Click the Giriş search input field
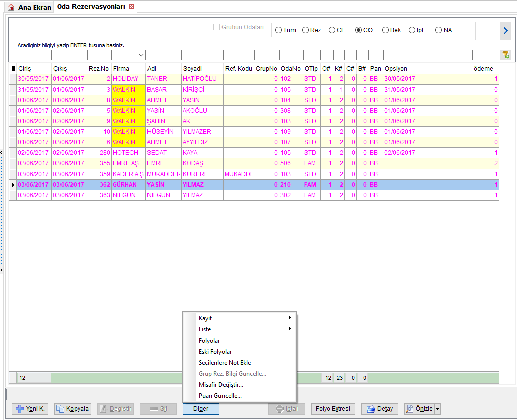Screen dimensions: 517x420 (x=34, y=55)
